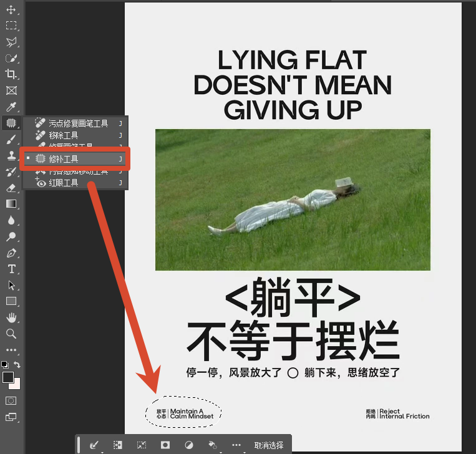Click the modify selection icon in taskbar
This screenshot has height=454, width=476.
tap(117, 445)
